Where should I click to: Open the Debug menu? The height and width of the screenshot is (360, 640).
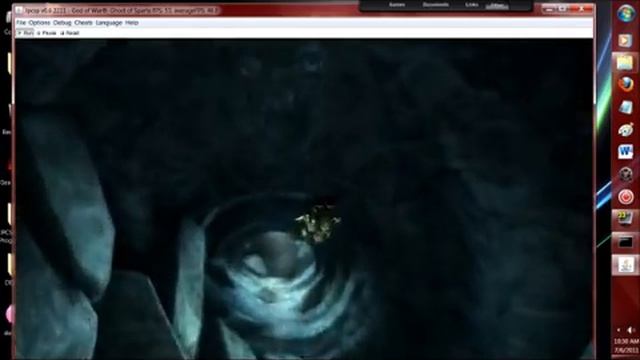coord(62,23)
